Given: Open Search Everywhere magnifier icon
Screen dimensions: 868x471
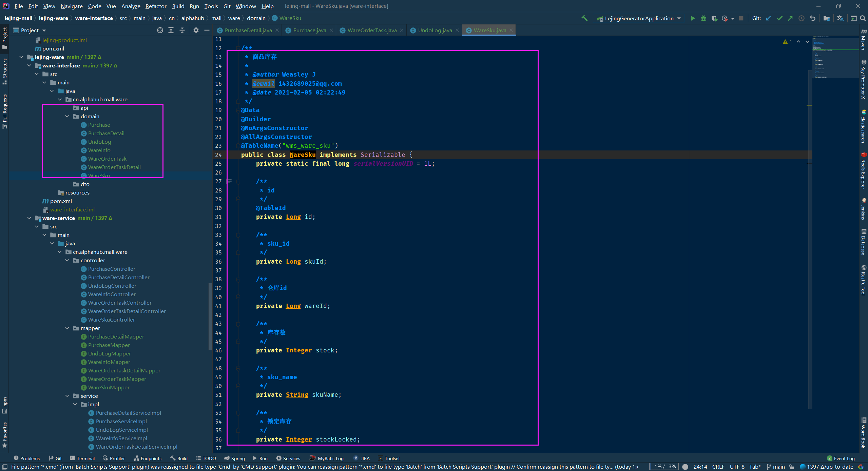Looking at the screenshot, I should point(863,18).
